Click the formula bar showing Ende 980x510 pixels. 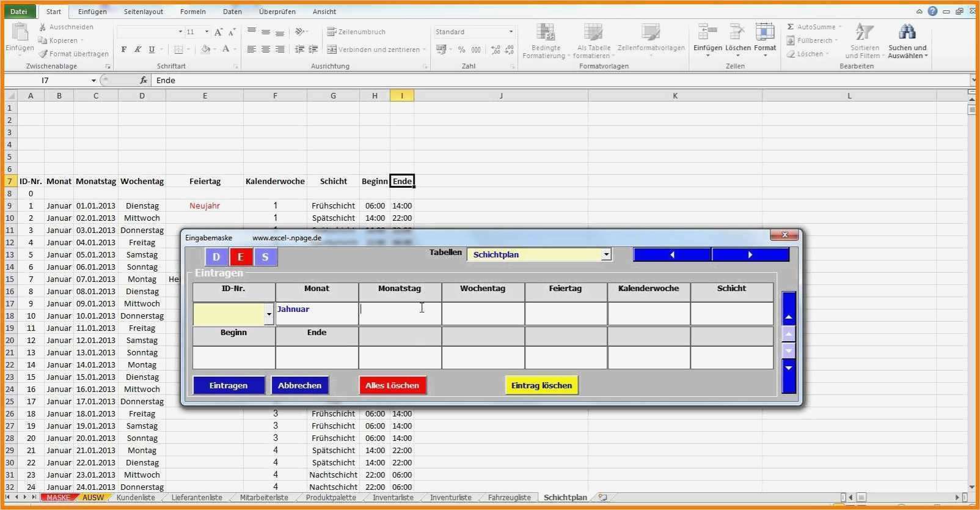coord(561,80)
